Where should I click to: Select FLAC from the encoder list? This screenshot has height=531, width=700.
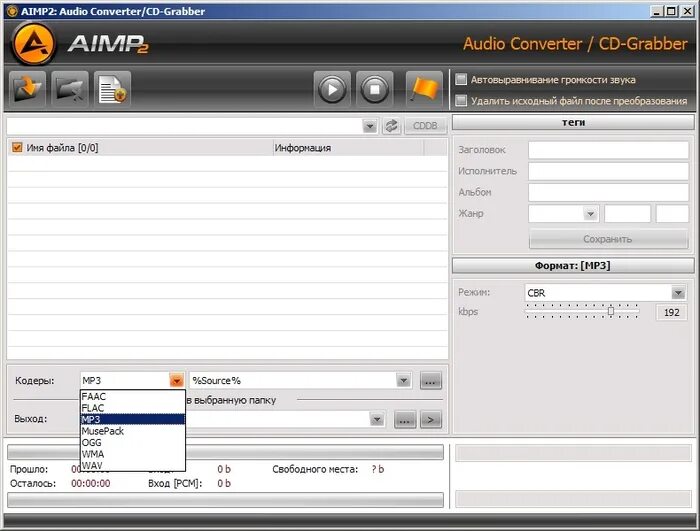point(133,408)
